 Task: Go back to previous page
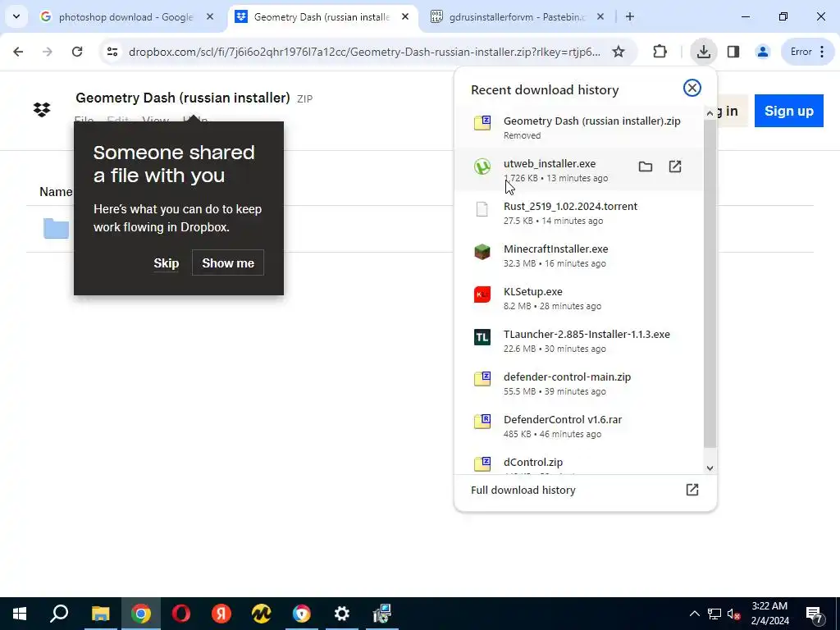click(18, 52)
